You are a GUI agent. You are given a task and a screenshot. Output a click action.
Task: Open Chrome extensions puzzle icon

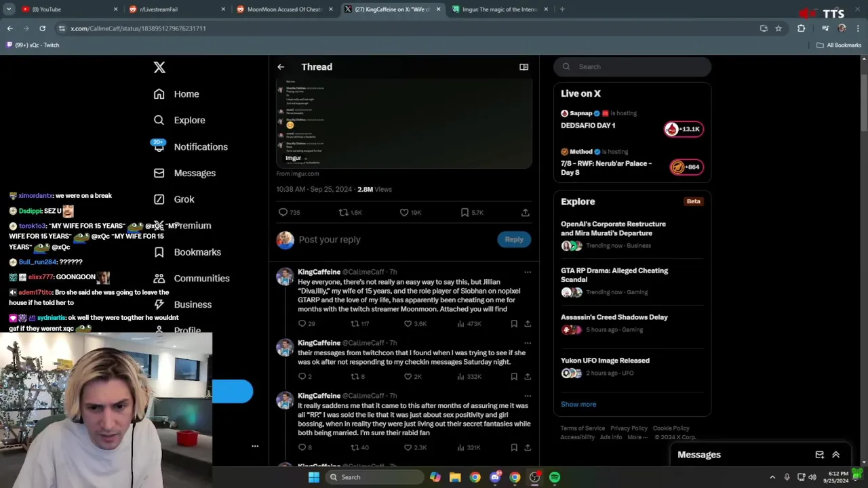click(802, 28)
